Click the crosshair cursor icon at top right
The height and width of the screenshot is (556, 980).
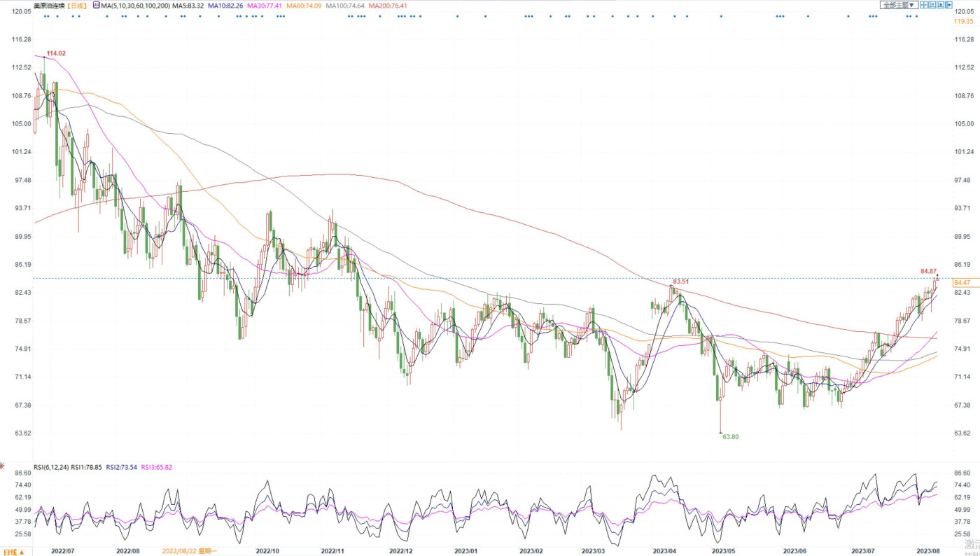(x=923, y=5)
